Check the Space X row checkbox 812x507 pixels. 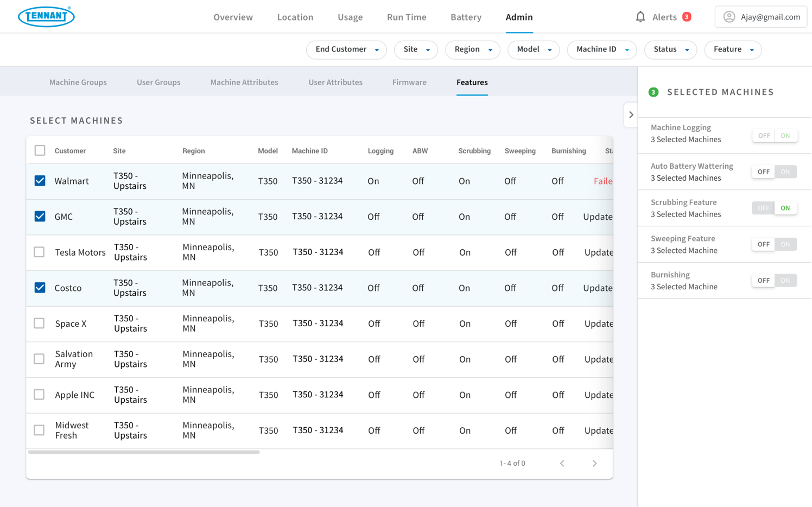[x=39, y=324]
